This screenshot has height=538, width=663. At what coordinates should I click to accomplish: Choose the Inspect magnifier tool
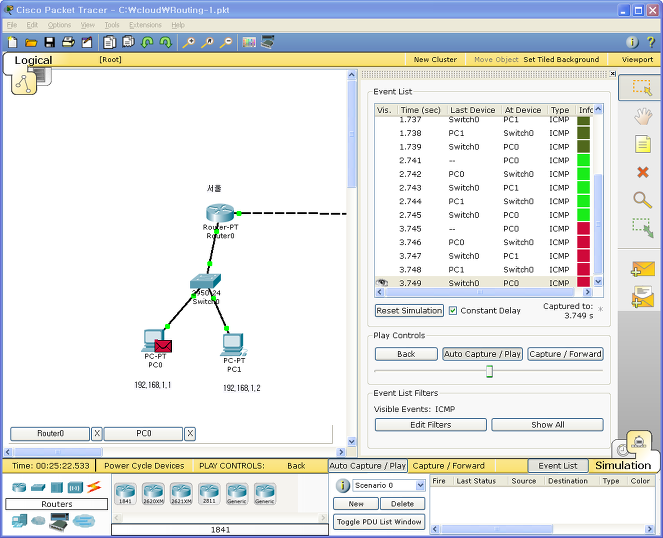(642, 200)
